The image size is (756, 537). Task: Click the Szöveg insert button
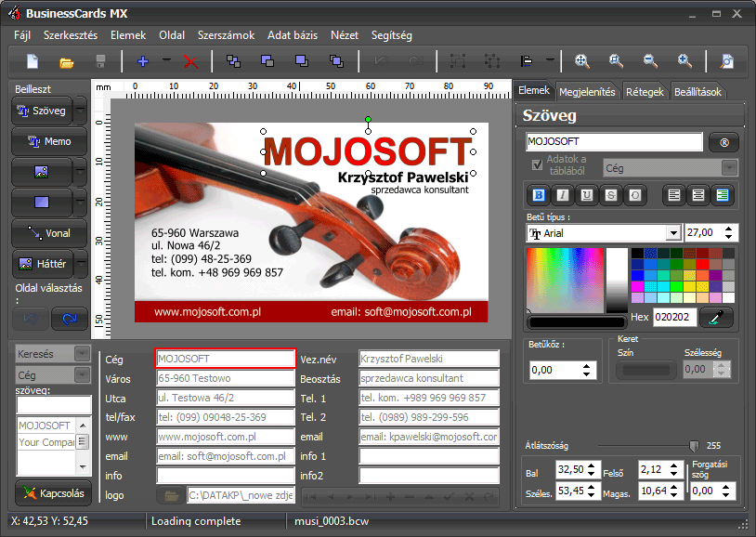[x=42, y=111]
